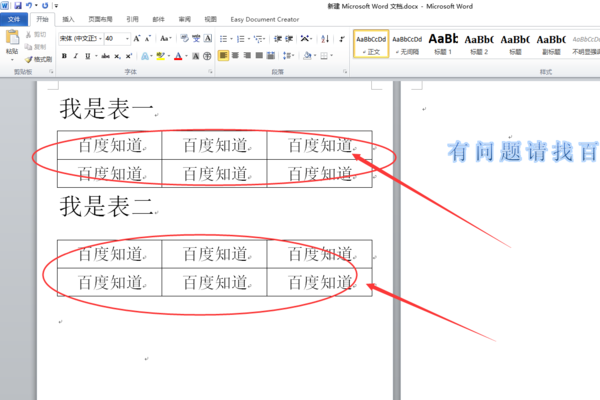This screenshot has height=400, width=600.
Task: Click the 粘贴 (Paste) clipboard icon
Action: [12, 38]
